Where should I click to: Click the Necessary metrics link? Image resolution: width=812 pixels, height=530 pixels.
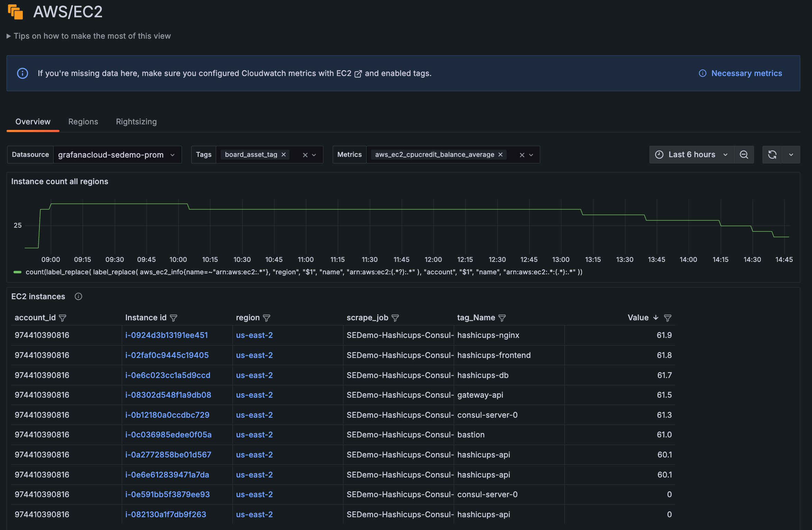point(746,73)
